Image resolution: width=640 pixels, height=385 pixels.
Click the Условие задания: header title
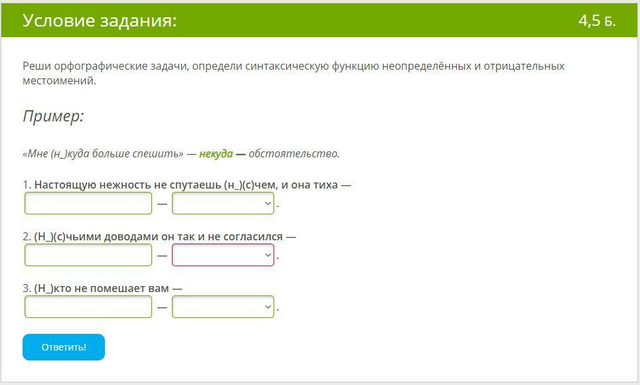100,20
